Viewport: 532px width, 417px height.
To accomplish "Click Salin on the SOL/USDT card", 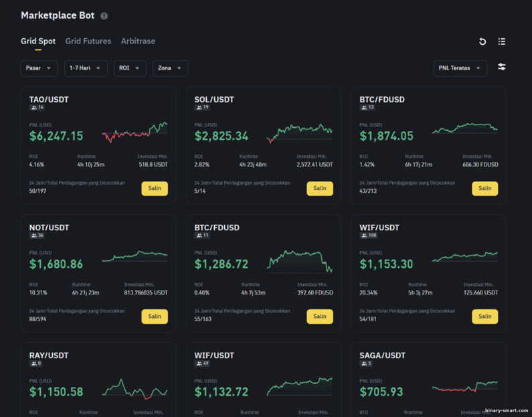I will coord(320,188).
